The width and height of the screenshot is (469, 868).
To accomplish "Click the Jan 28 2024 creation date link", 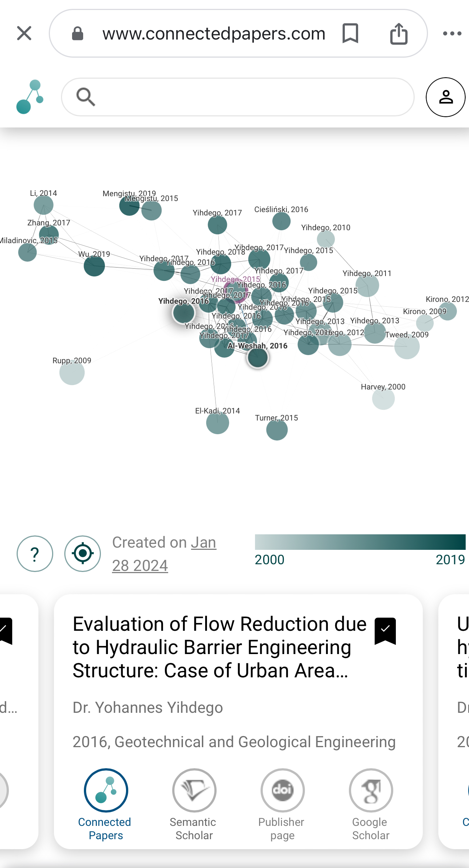I will point(164,554).
